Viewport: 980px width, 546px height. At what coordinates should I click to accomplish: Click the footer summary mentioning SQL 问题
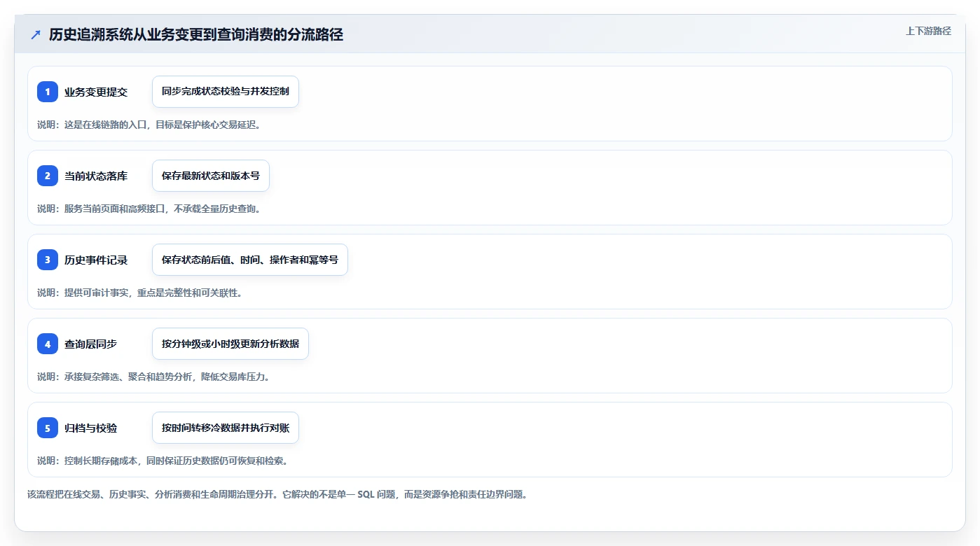tap(277, 494)
